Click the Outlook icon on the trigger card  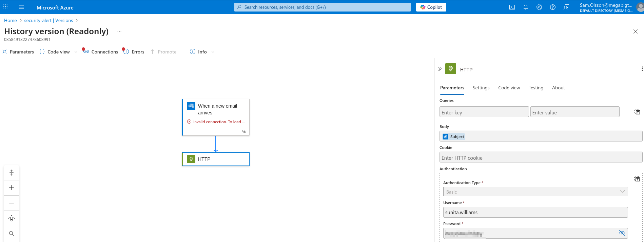tap(191, 106)
